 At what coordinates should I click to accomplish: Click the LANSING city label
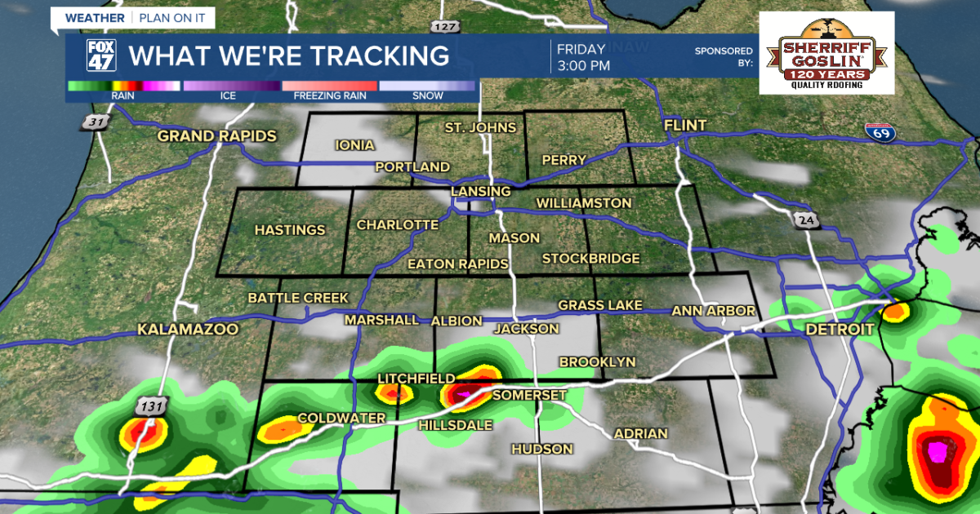pos(481,191)
